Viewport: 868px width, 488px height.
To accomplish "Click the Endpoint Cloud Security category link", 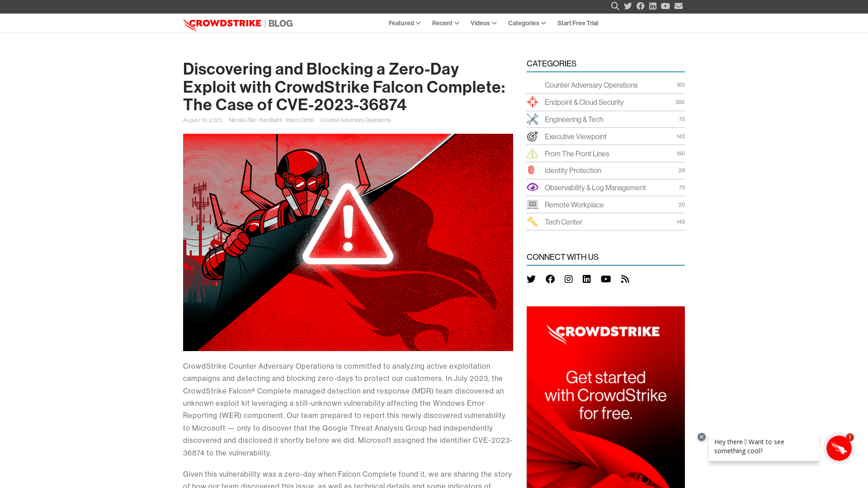I will [584, 102].
